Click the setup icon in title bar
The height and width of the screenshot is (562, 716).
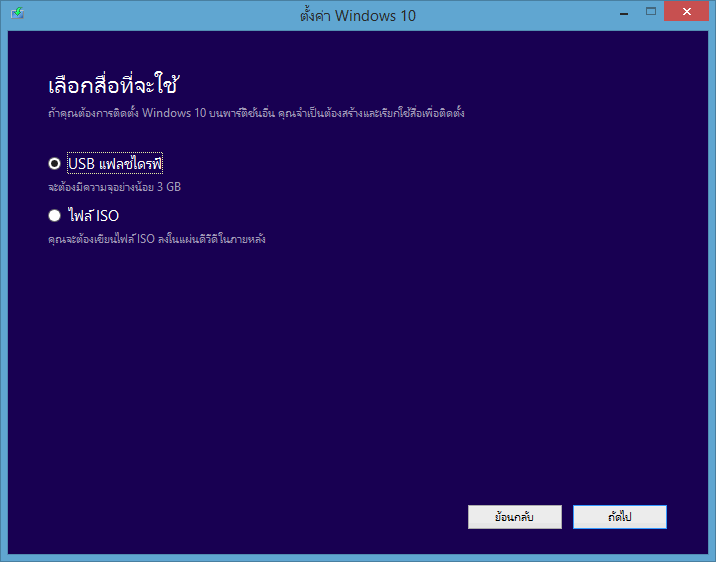(x=17, y=13)
